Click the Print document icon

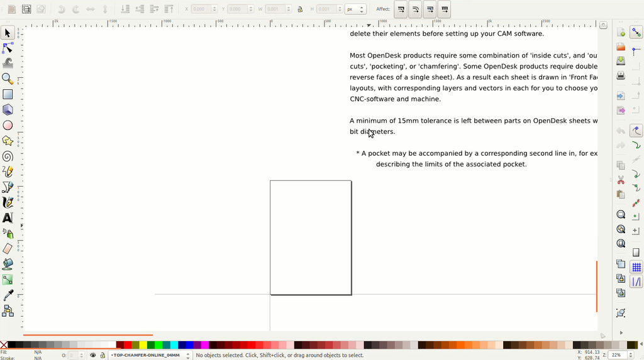[x=621, y=75]
